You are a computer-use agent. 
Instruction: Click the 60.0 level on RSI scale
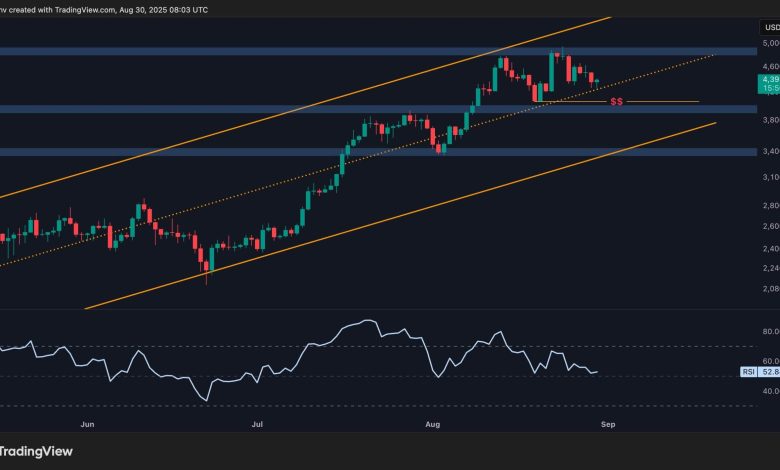771,361
